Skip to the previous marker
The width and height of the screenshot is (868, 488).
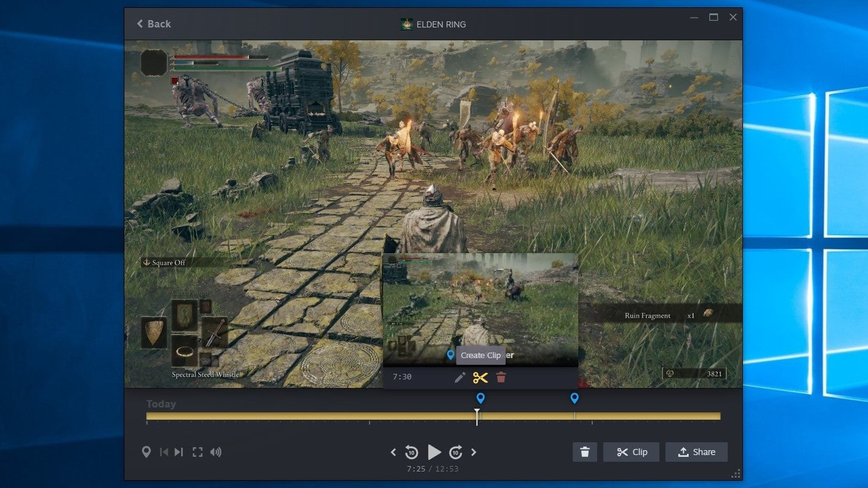(x=163, y=452)
